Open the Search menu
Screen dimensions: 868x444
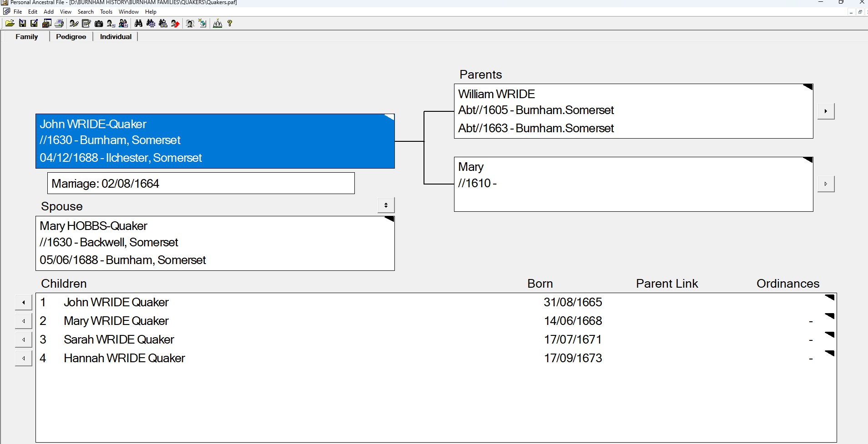point(86,12)
